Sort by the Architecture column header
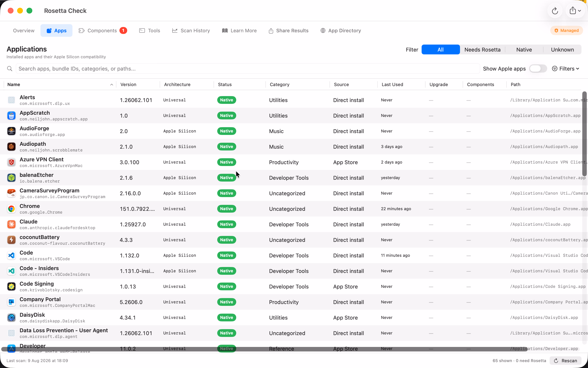The width and height of the screenshot is (588, 368). [187, 84]
